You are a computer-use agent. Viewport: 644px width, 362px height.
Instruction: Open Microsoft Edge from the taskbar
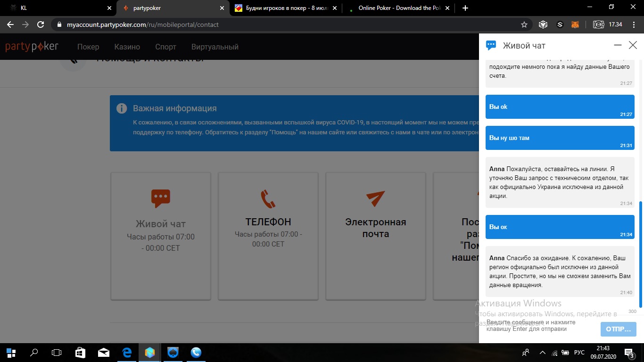pos(127,353)
